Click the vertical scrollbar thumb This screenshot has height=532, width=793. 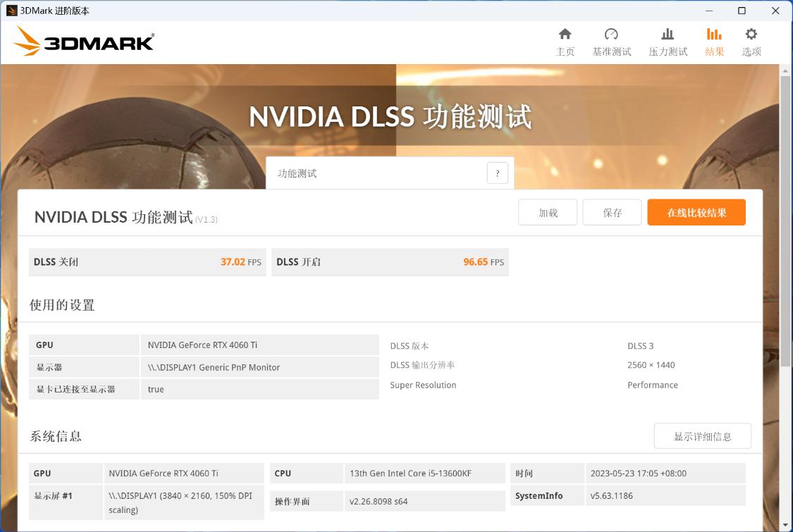point(785,218)
